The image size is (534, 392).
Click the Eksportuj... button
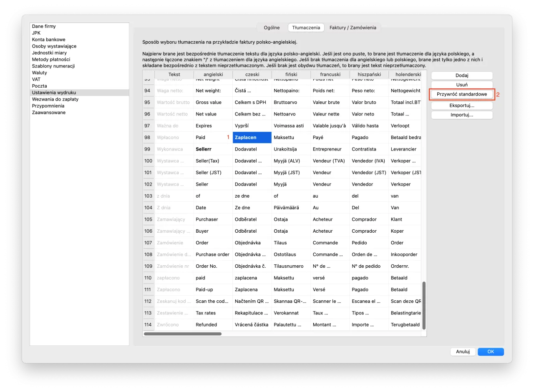pyautogui.click(x=462, y=106)
